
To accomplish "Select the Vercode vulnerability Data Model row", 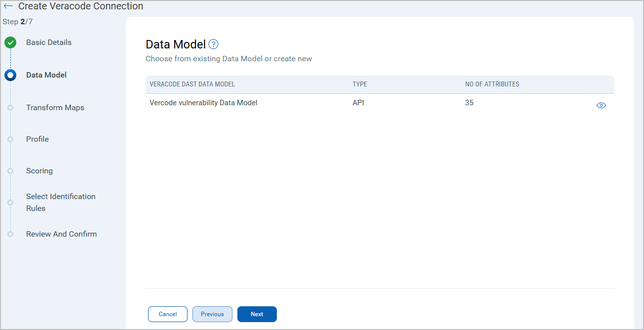I will [203, 103].
